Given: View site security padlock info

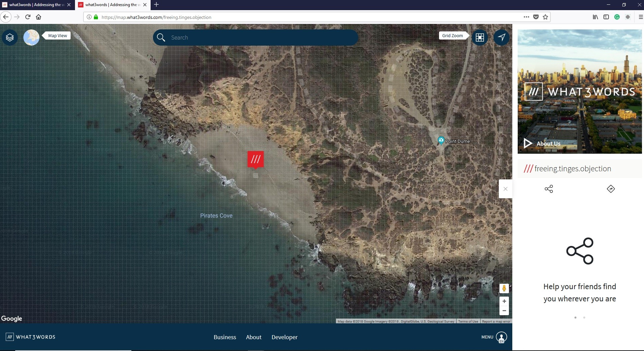Looking at the screenshot, I should click(x=96, y=17).
